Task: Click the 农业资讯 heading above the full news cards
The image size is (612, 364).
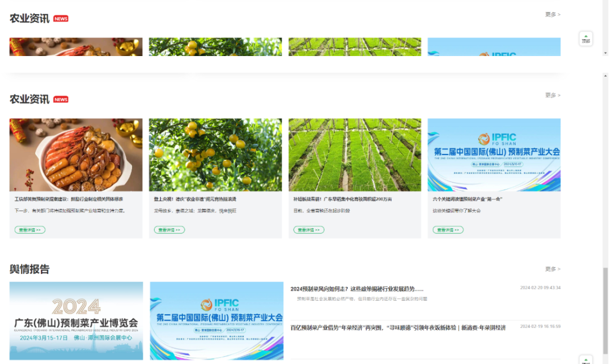Action: tap(29, 100)
